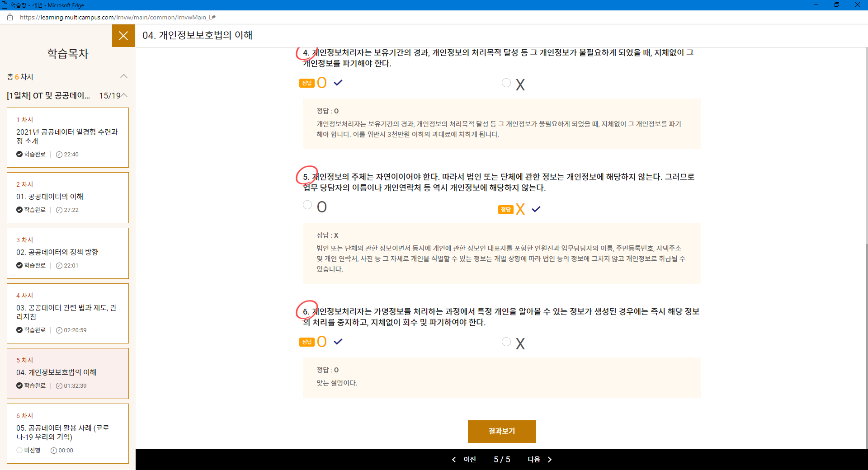The width and height of the screenshot is (868, 470).
Task: Click the 04. 개인정보보호법의 이해 page title
Action: [x=197, y=35]
